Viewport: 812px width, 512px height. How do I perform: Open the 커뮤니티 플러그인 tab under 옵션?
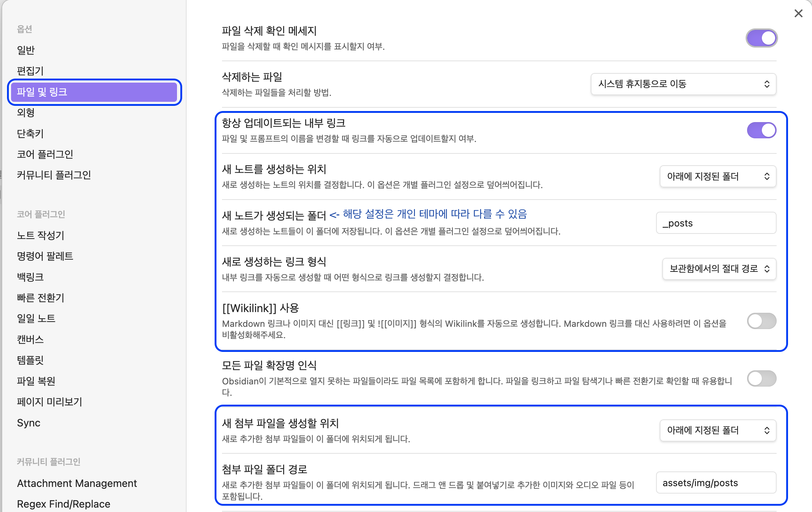click(94, 175)
